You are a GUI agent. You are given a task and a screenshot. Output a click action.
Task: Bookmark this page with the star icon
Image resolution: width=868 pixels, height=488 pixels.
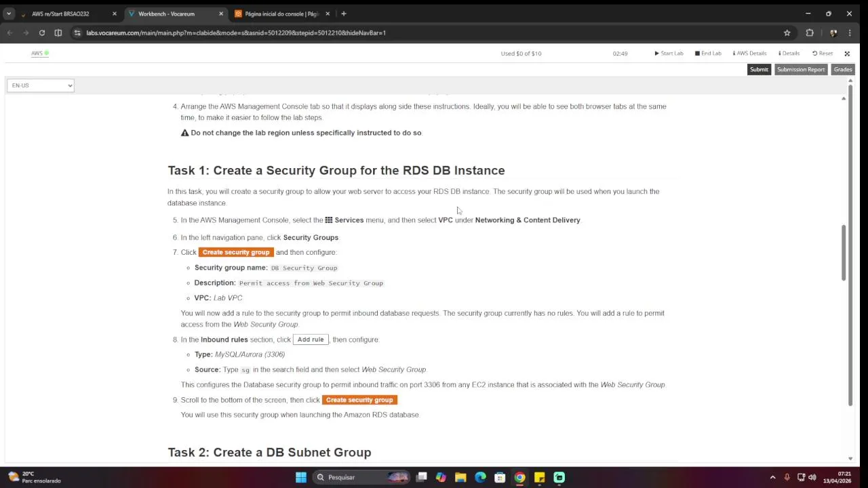[787, 33]
